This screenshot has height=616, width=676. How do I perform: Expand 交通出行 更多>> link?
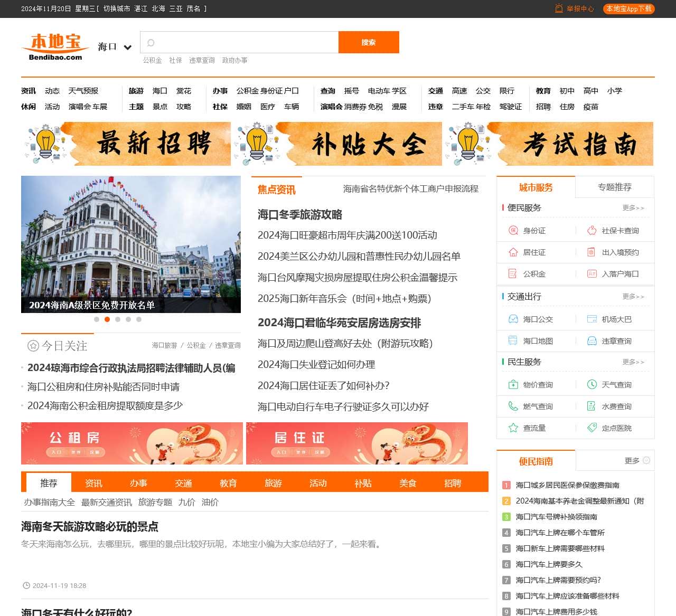pos(633,297)
